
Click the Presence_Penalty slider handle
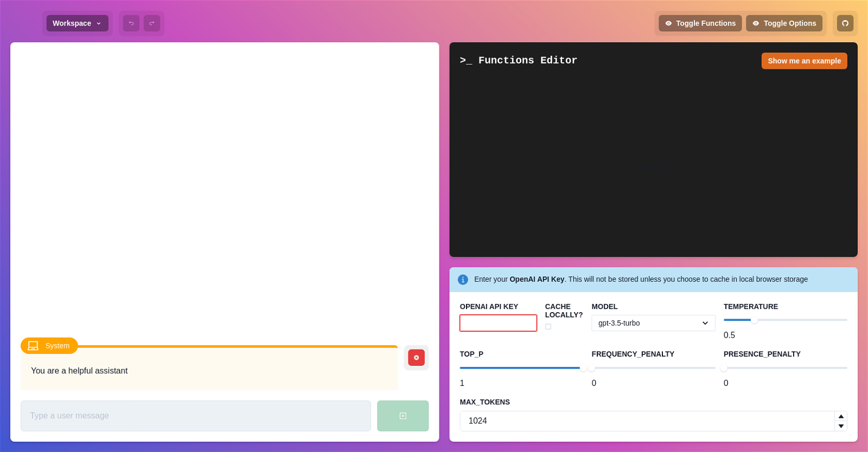tap(724, 368)
